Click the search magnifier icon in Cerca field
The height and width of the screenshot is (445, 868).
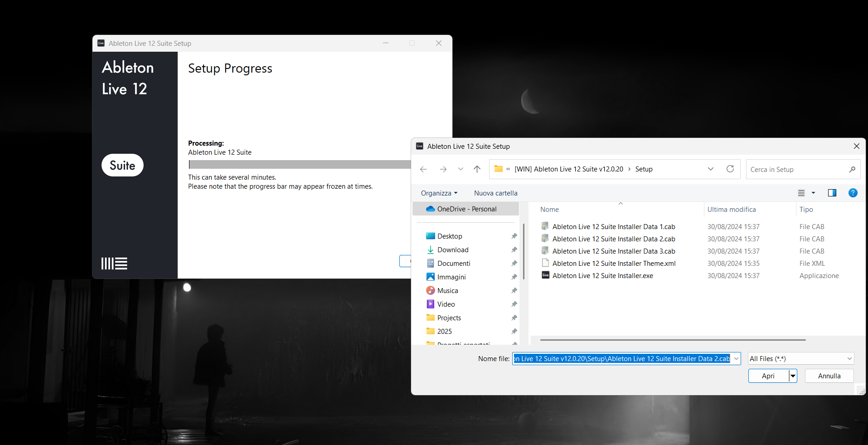[x=852, y=169]
